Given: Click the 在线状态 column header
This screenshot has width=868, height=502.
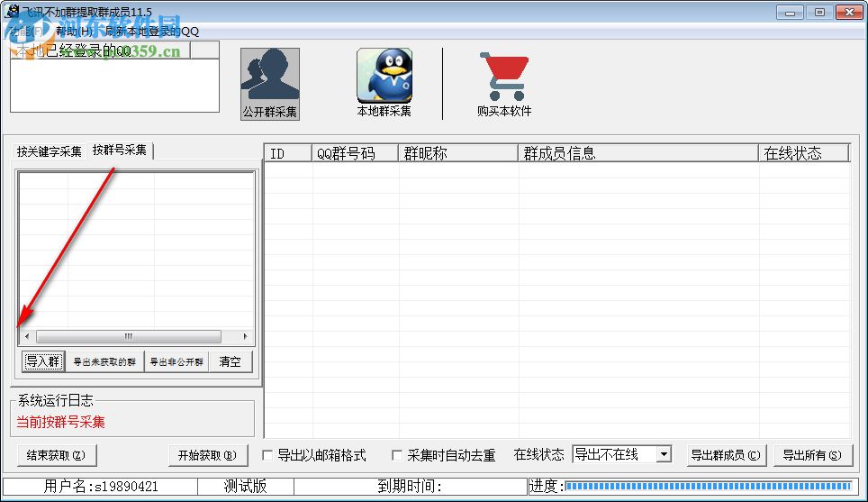Looking at the screenshot, I should tap(803, 153).
